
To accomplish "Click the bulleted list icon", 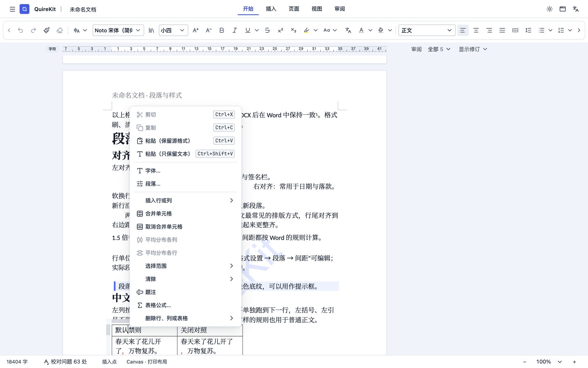I will 541,30.
